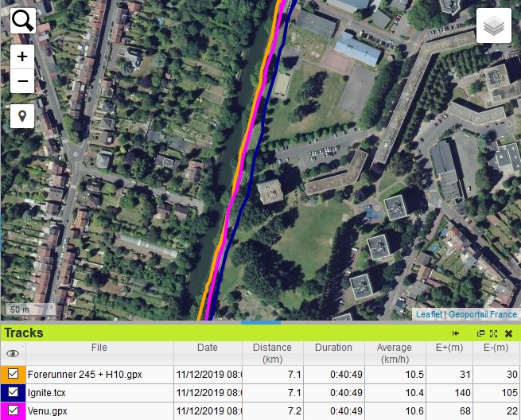The width and height of the screenshot is (521, 420).
Task: Sort tracks by Distance (km) column
Action: pyautogui.click(x=272, y=352)
